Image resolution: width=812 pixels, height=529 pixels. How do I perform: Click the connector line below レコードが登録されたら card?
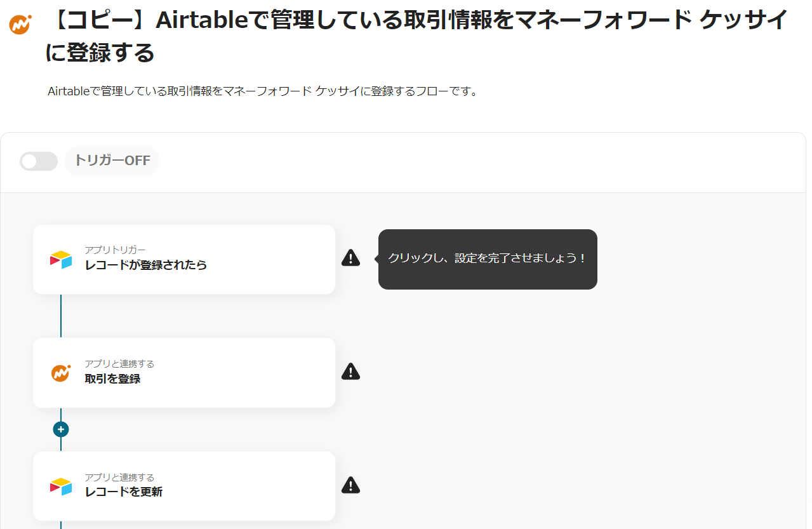[x=61, y=316]
